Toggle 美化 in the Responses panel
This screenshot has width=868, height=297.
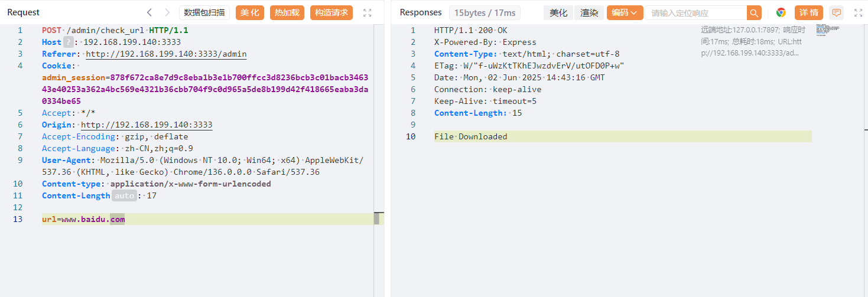(x=558, y=13)
